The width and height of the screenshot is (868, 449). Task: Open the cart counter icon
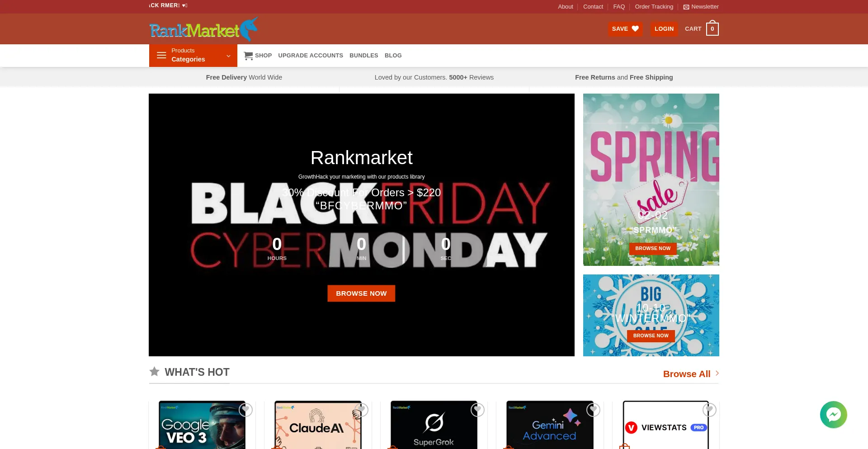712,28
